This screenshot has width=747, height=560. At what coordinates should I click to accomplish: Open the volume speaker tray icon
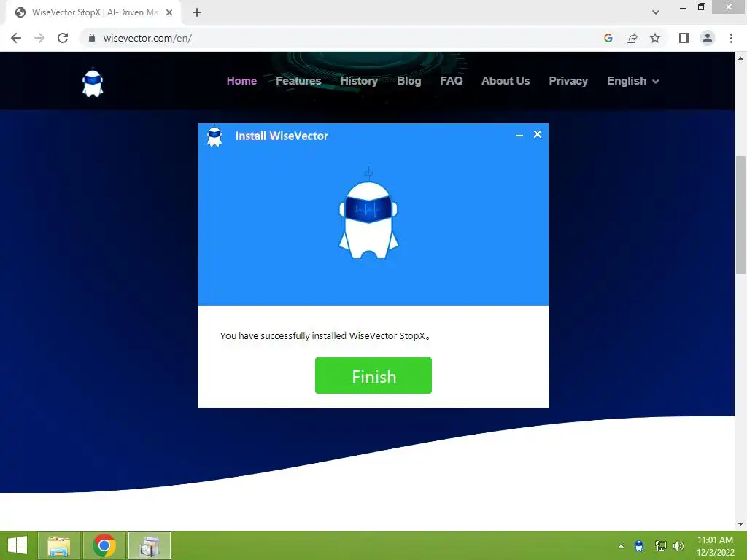(678, 546)
